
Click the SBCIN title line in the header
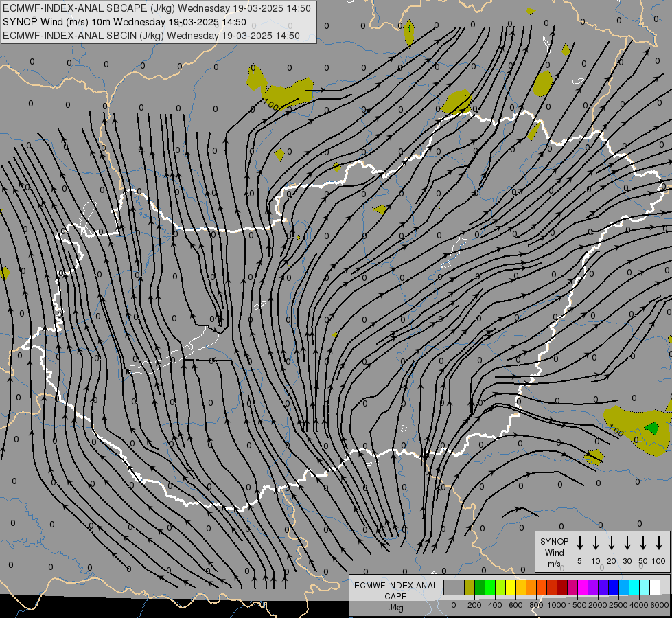(151, 36)
